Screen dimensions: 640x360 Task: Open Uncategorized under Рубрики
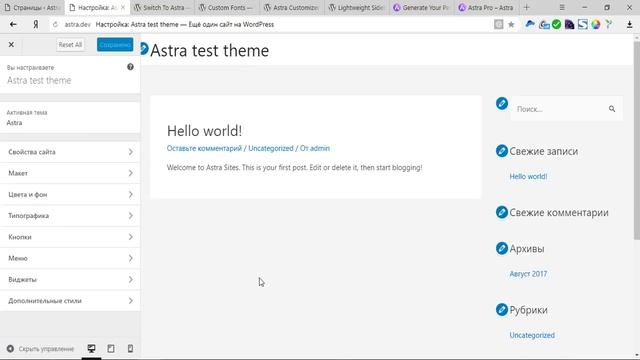pos(532,335)
